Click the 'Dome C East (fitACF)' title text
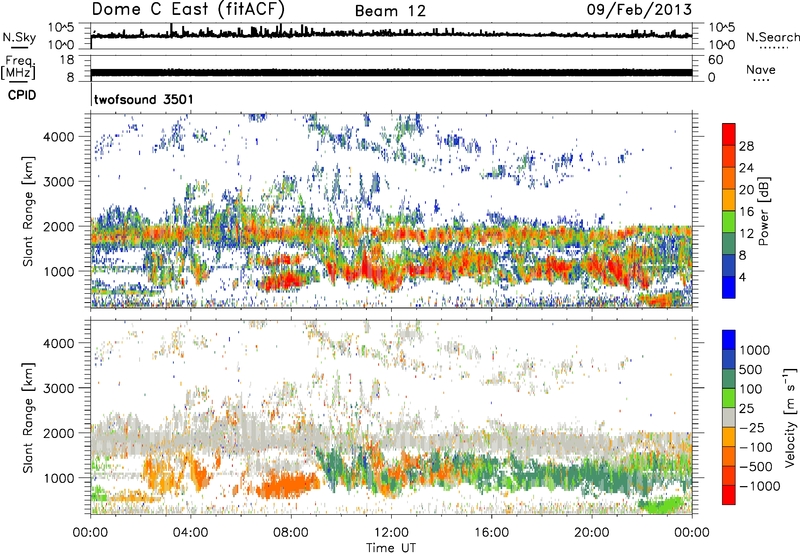800x554 pixels. pos(188,9)
